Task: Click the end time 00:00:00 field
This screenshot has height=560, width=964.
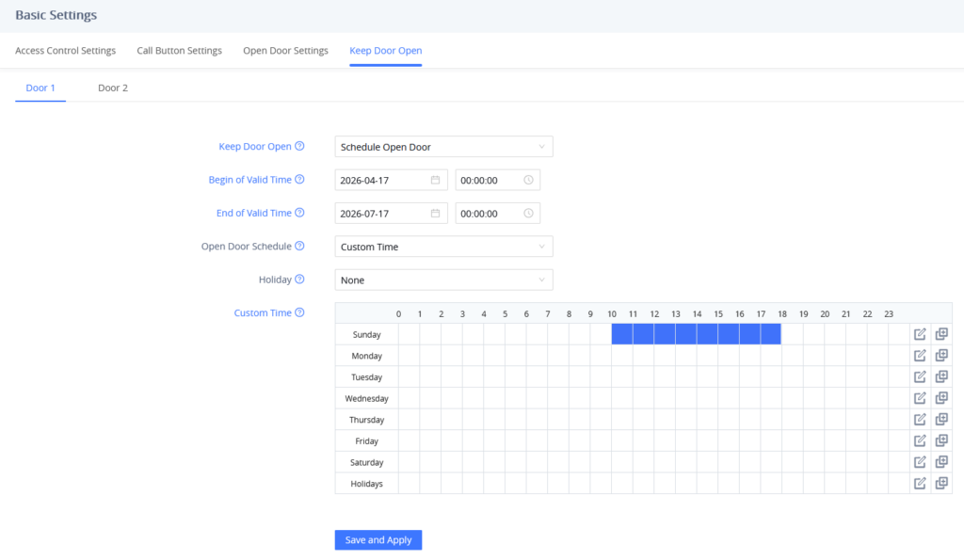Action: click(x=498, y=214)
